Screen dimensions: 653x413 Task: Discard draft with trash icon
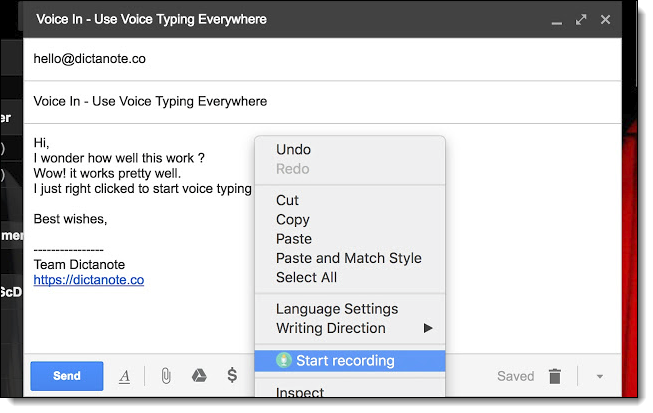click(x=555, y=376)
